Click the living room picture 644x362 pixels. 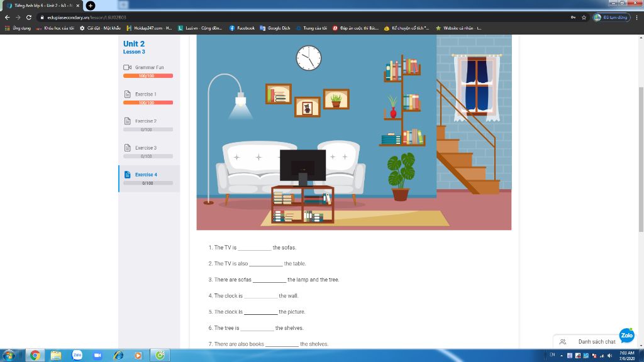pos(353,132)
